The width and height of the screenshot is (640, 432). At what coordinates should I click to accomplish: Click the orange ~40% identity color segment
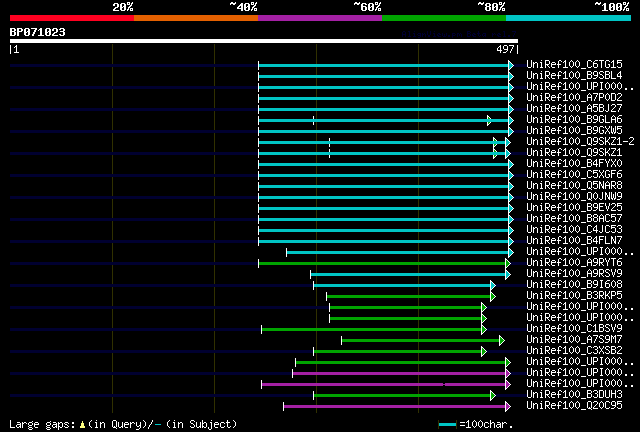click(196, 18)
